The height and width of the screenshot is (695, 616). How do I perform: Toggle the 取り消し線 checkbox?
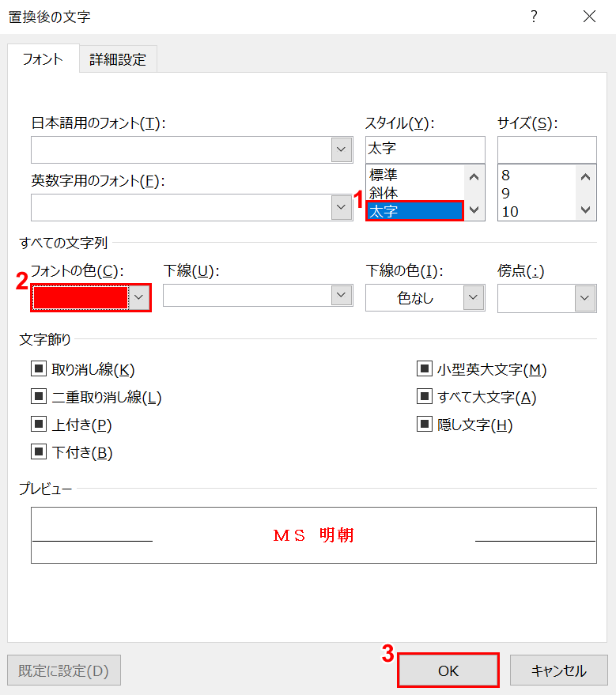point(39,368)
